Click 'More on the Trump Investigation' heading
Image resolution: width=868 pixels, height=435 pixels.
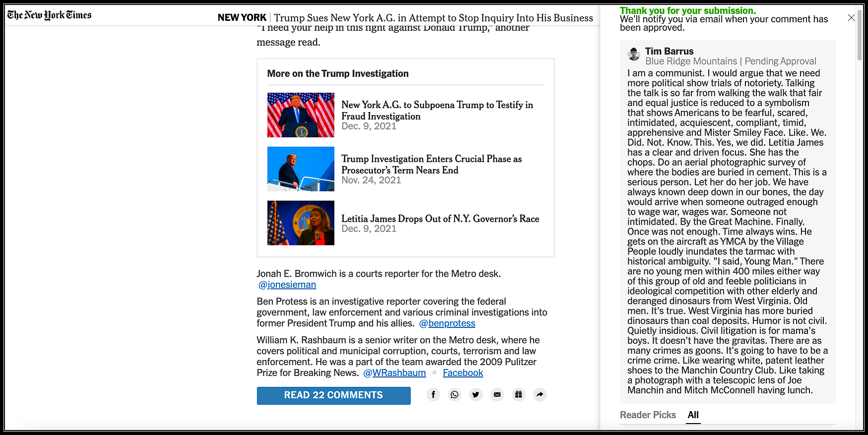(338, 73)
